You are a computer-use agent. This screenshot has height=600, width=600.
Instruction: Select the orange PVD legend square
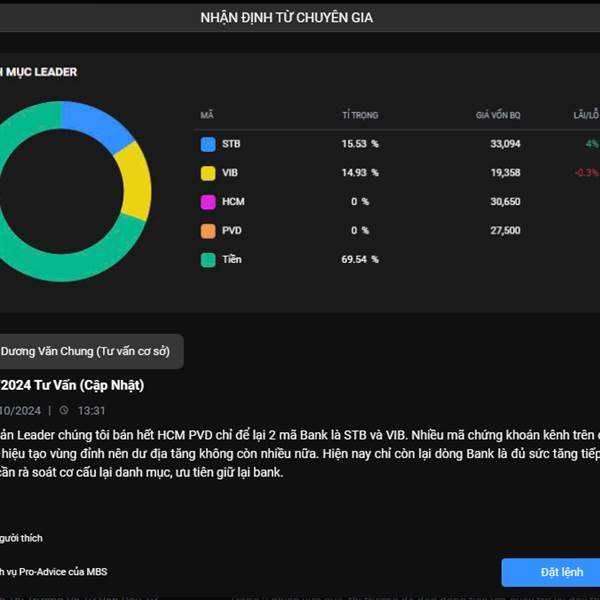point(208,231)
